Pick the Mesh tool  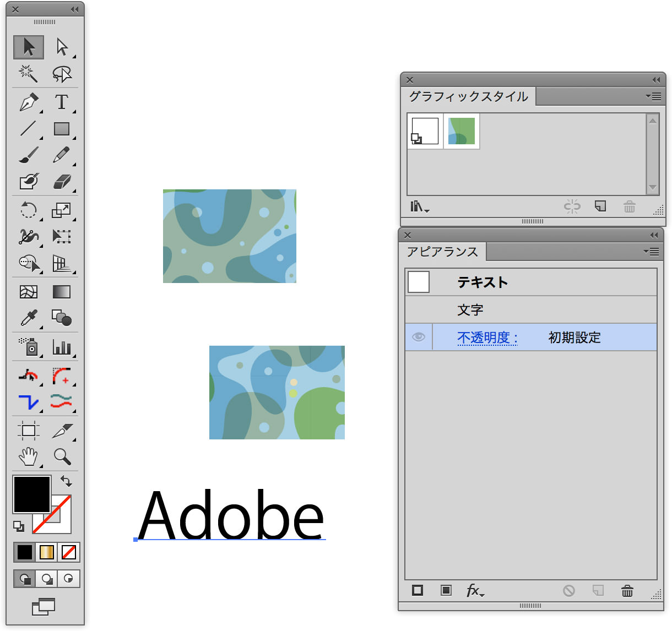point(29,292)
